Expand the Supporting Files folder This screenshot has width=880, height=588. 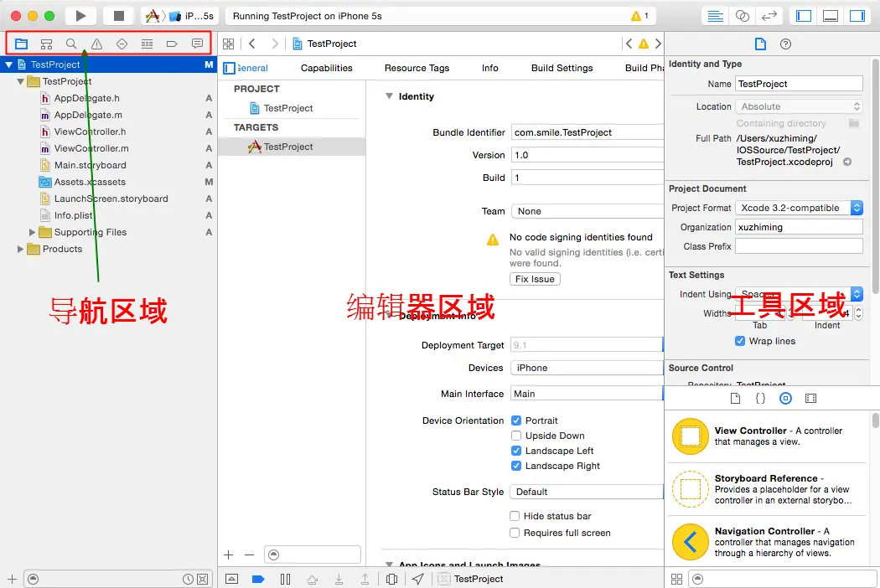[32, 232]
